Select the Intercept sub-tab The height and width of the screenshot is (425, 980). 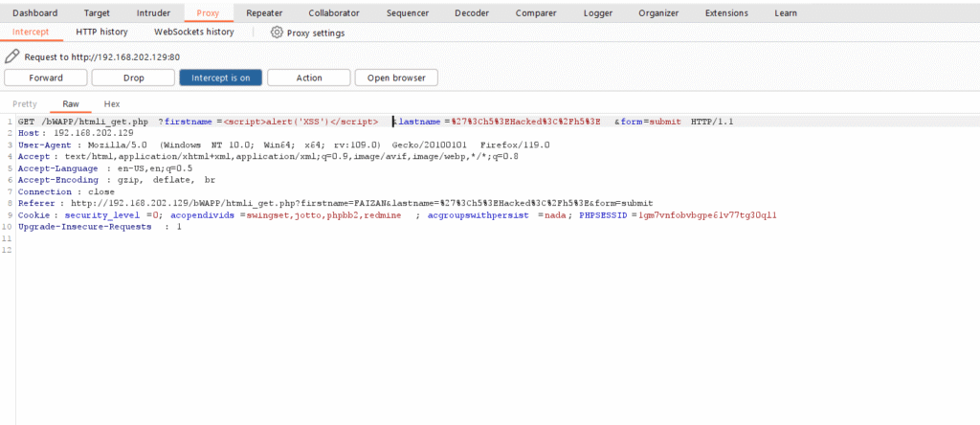[x=31, y=32]
